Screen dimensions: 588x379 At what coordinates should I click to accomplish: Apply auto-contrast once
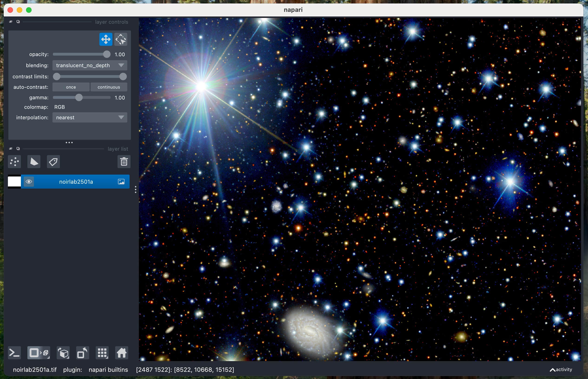click(71, 87)
